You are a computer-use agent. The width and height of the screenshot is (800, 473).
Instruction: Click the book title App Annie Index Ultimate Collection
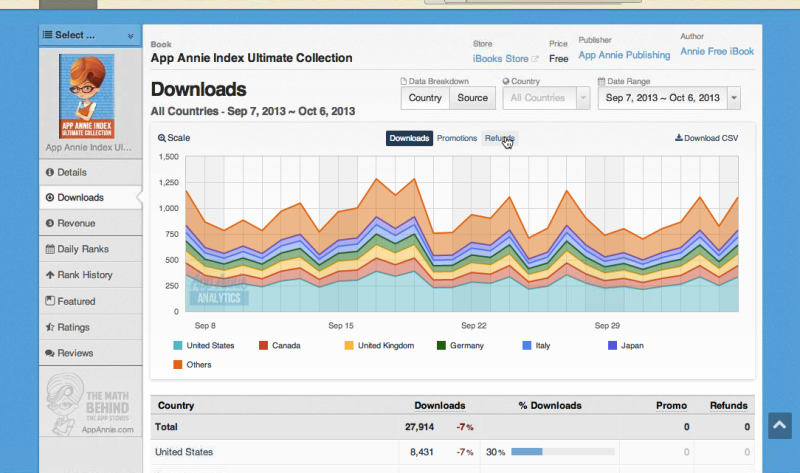point(252,58)
